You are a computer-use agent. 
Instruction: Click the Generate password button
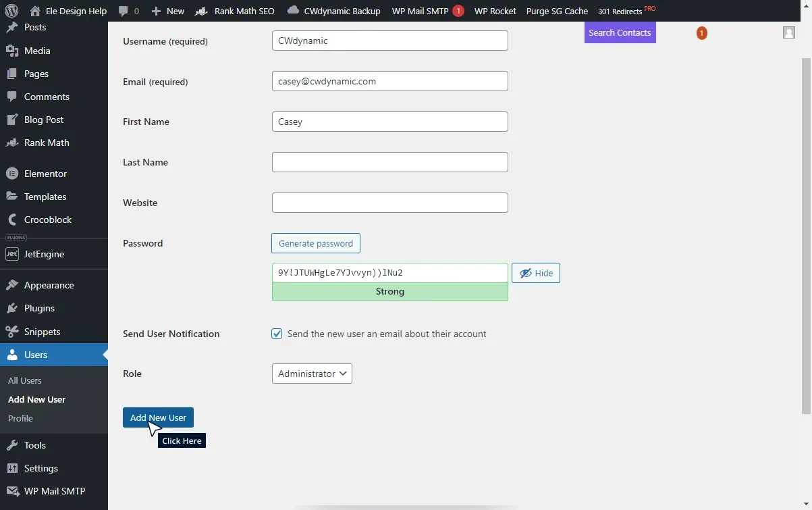coord(315,243)
